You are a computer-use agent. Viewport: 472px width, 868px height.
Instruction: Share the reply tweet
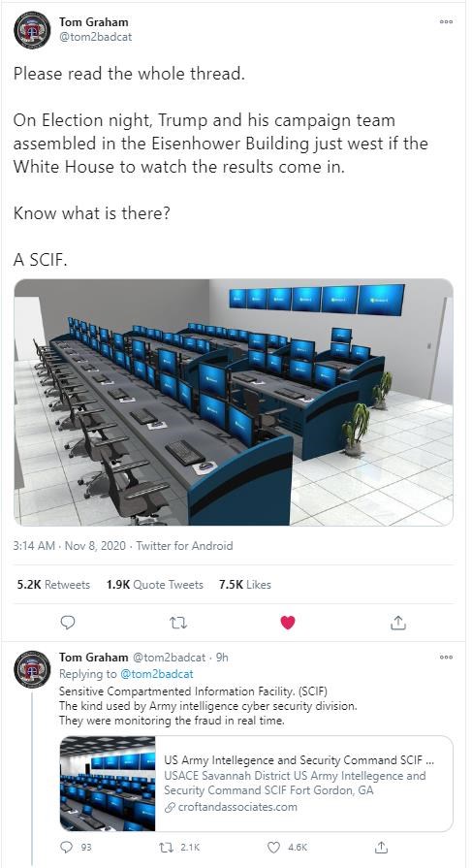381,847
